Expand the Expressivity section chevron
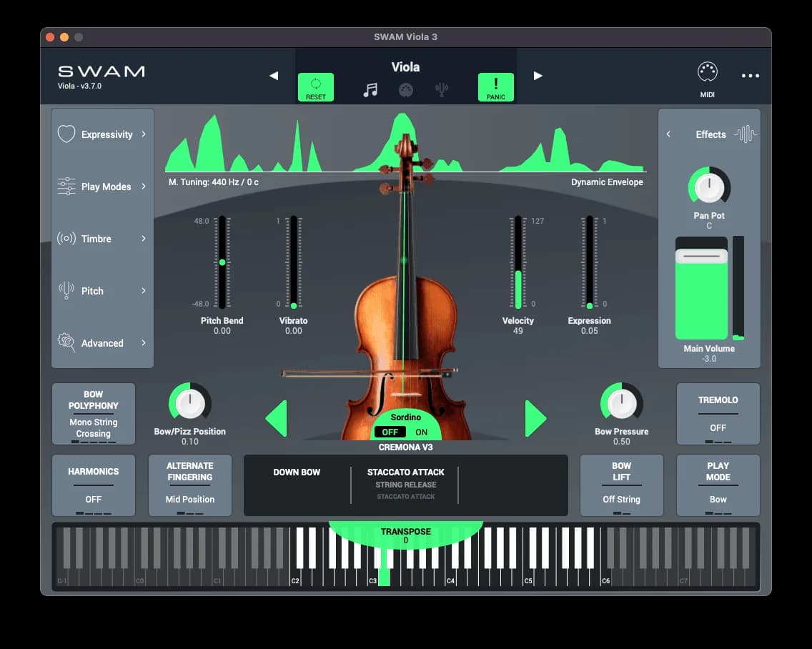Screen dimensions: 812x649 [x=143, y=134]
